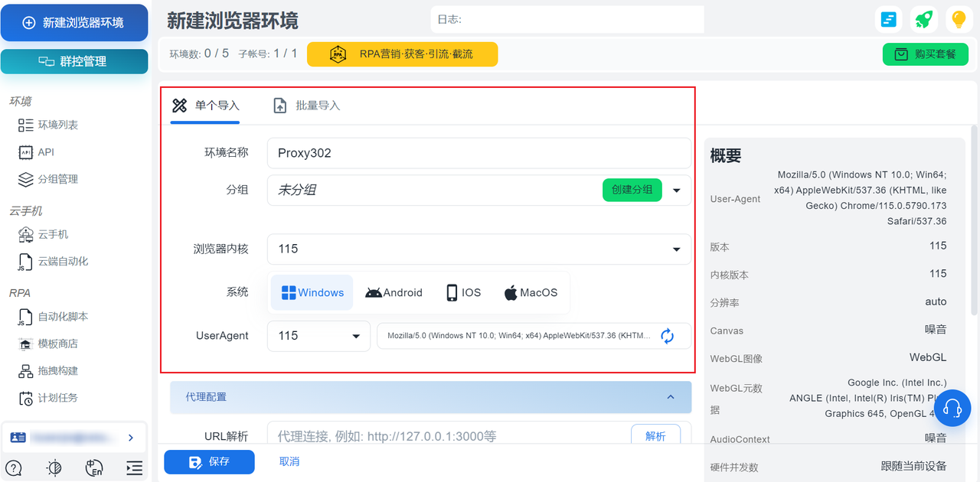Screen dimensions: 980x482
Task: Select MacOS as system
Action: pos(531,292)
